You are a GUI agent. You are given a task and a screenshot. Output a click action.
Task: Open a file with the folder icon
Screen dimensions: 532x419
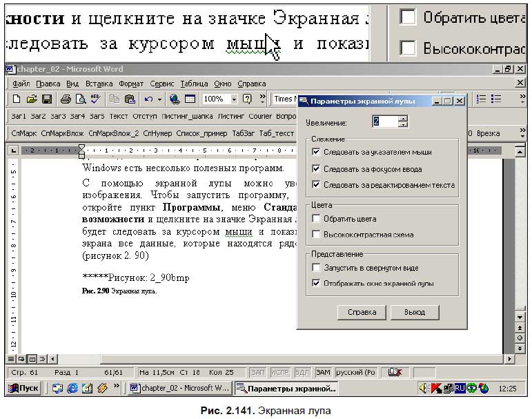pyautogui.click(x=31, y=99)
